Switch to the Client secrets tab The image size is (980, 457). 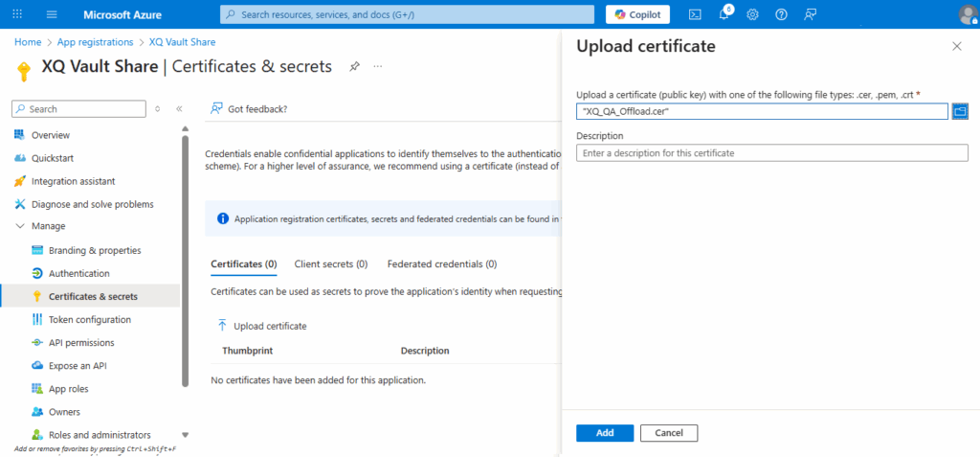click(x=330, y=264)
